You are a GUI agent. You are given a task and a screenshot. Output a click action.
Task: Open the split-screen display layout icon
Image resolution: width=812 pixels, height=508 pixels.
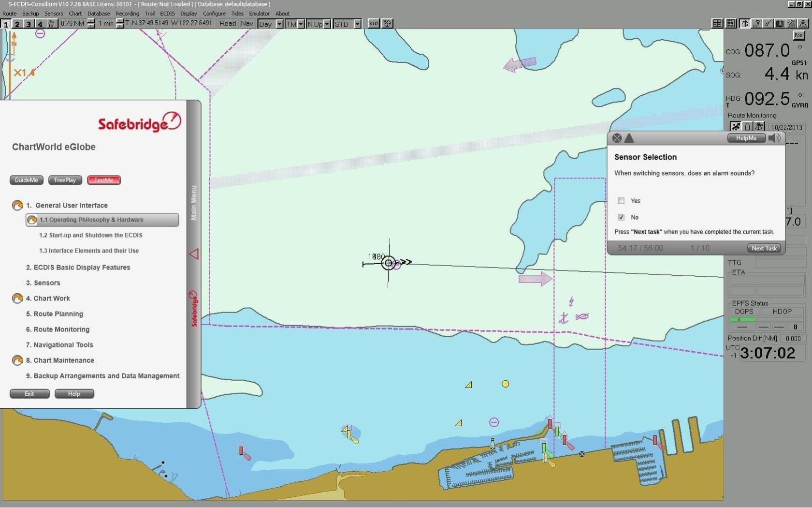point(716,23)
